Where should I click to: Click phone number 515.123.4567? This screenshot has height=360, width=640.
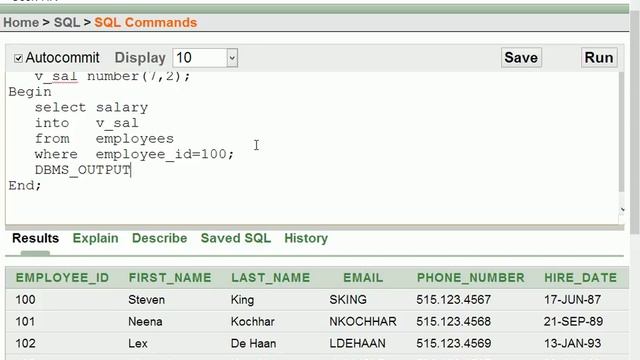(x=453, y=300)
